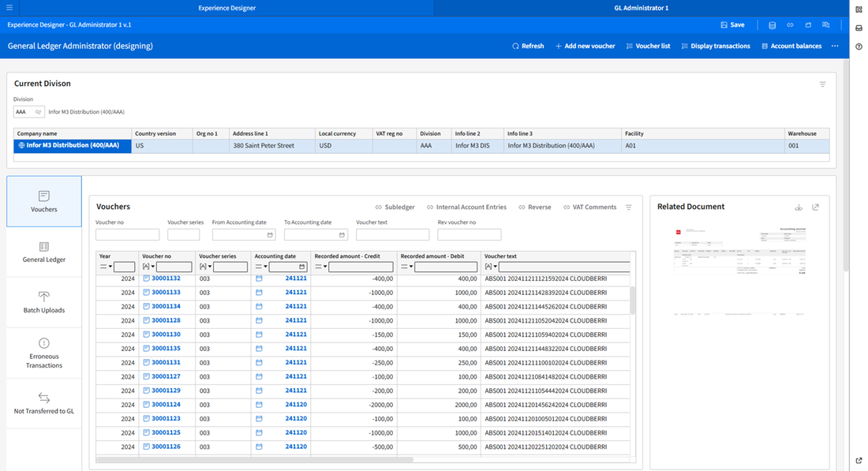
Task: Click the Reverse action
Action: 535,207
